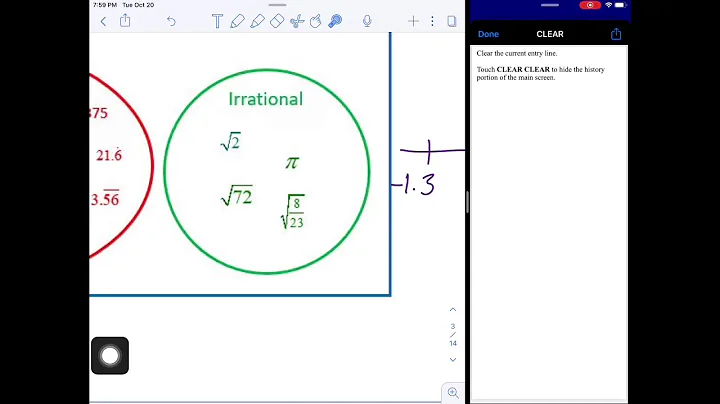This screenshot has width=720, height=404.
Task: Go to the previous page with the up chevron
Action: [453, 309]
